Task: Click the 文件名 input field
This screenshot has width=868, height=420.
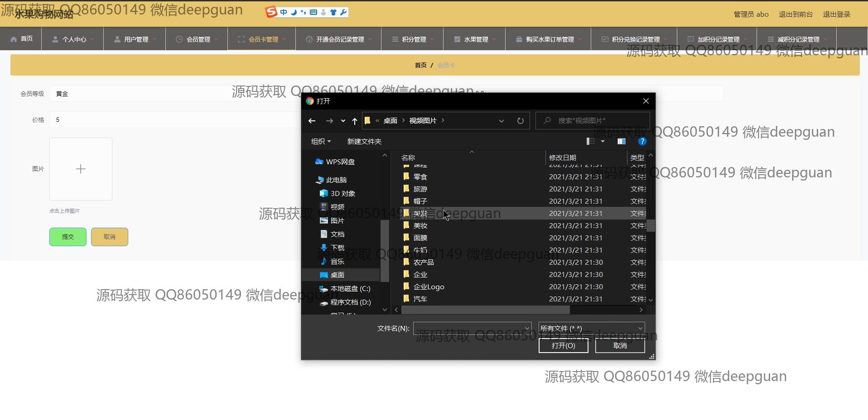Action: click(468, 328)
